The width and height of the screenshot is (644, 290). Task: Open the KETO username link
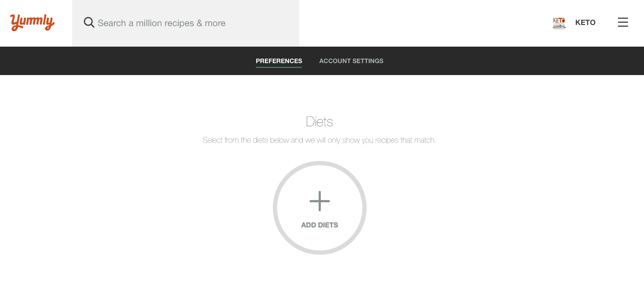click(585, 22)
